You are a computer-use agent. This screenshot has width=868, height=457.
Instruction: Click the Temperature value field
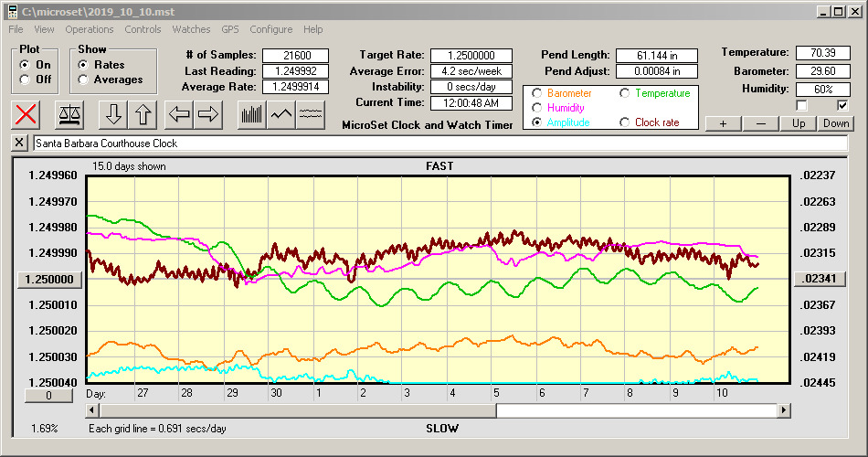click(x=822, y=53)
